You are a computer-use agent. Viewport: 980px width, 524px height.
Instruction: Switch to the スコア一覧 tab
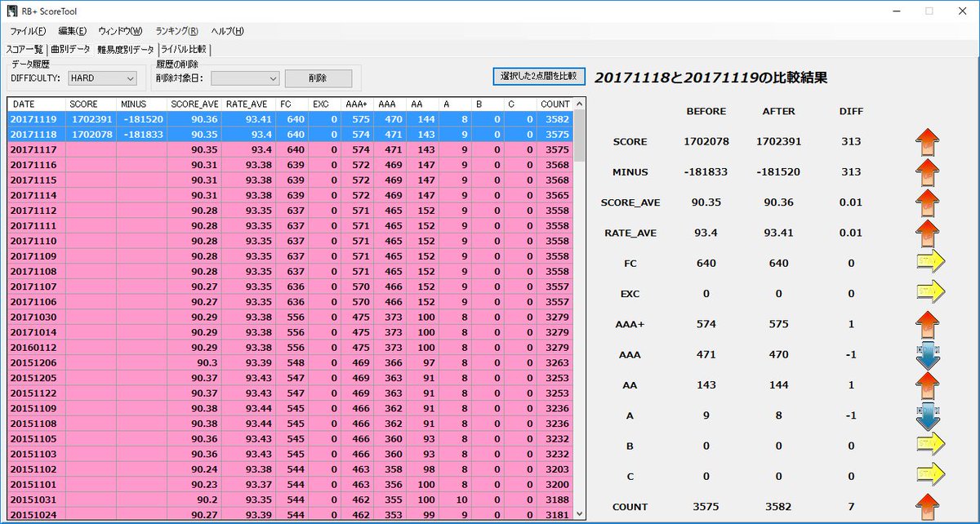[x=24, y=49]
